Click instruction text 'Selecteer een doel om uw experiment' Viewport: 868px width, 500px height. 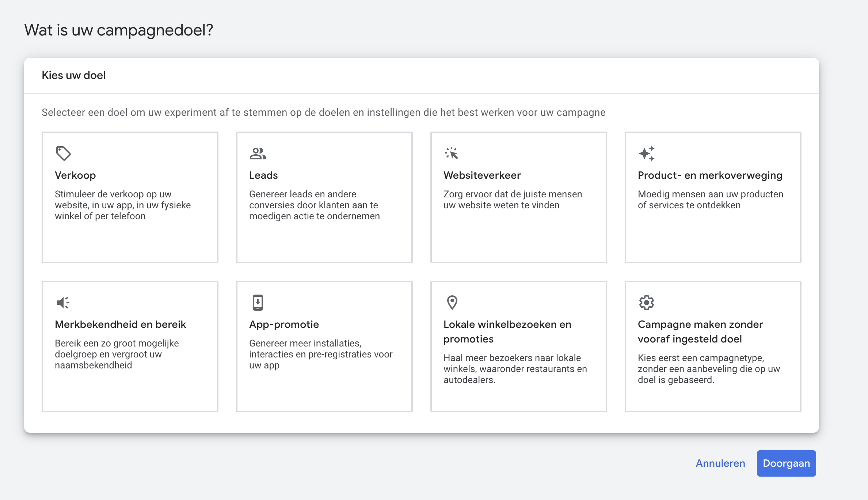(323, 113)
